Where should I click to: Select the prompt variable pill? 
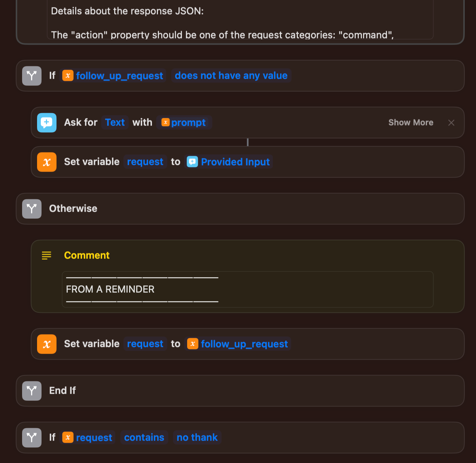coord(184,122)
